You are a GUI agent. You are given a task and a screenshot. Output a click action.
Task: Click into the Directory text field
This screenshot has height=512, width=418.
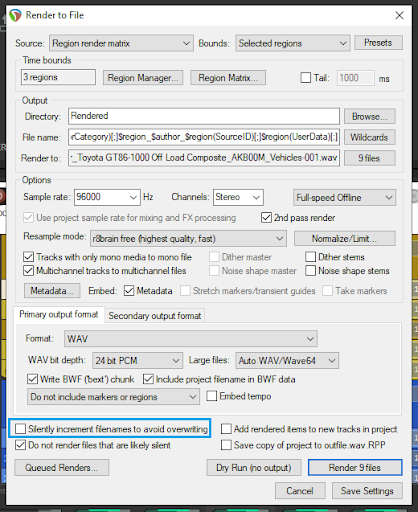204,116
